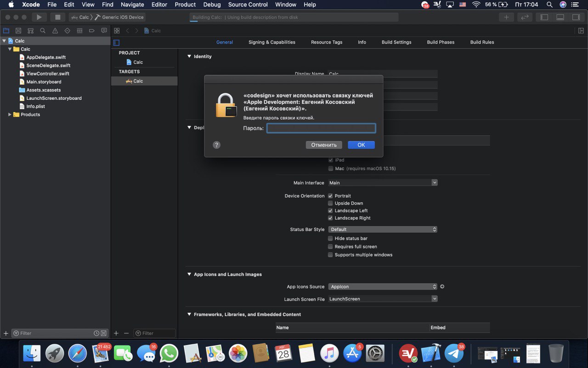Open the Info tab
Image resolution: width=588 pixels, height=368 pixels.
point(362,42)
